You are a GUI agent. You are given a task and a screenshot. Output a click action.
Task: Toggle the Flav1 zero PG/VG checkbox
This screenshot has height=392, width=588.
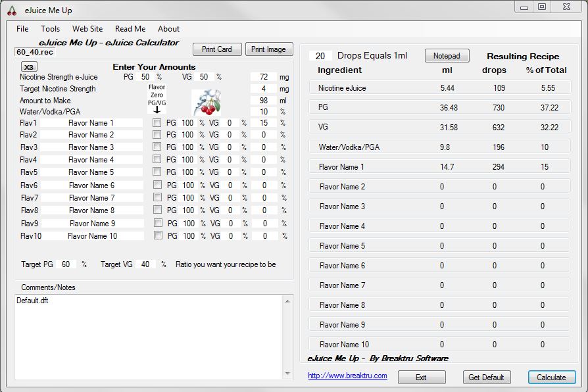pyautogui.click(x=157, y=122)
